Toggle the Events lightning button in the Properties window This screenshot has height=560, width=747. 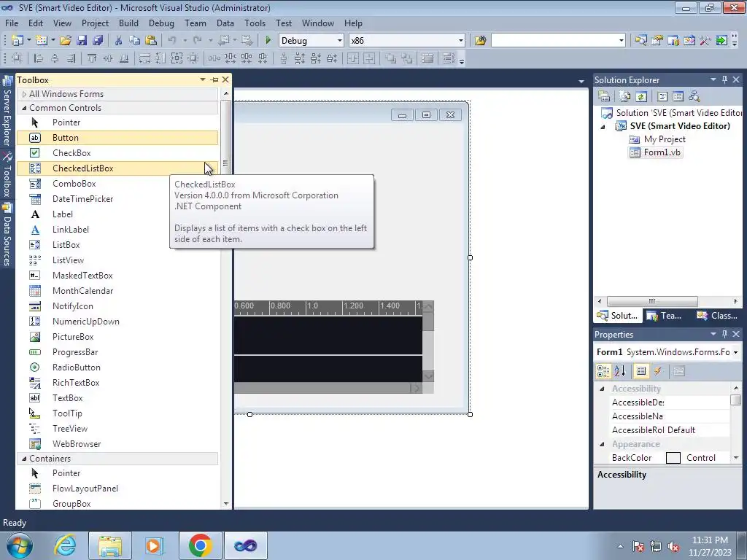657,371
